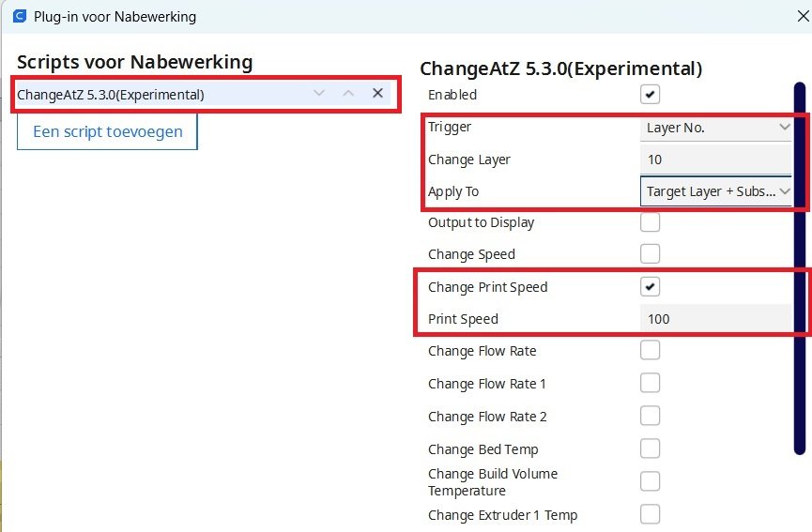Viewport: 812px width, 532px height.
Task: Close the Plug-in voor Nabewerking window
Action: coord(798,16)
